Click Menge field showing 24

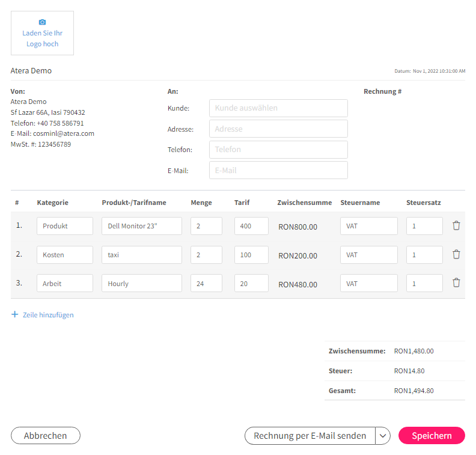(x=206, y=283)
